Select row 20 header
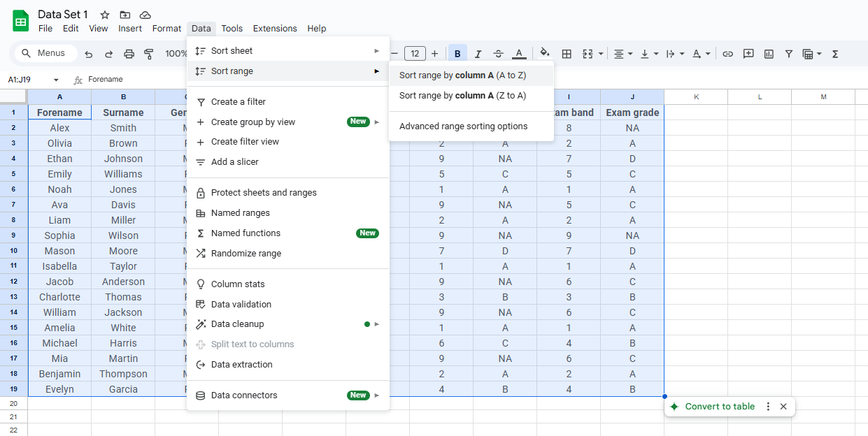Viewport: 868px width, 436px height. pyautogui.click(x=13, y=404)
